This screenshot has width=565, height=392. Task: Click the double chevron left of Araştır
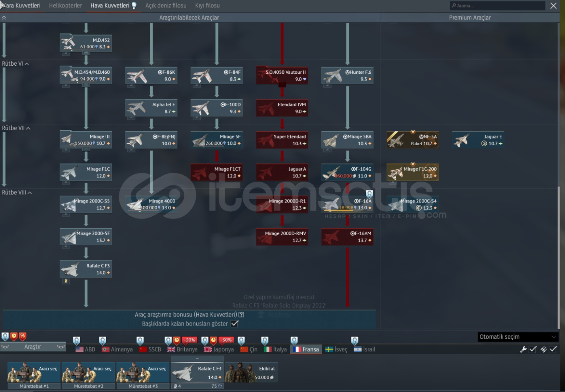[x=5, y=347]
